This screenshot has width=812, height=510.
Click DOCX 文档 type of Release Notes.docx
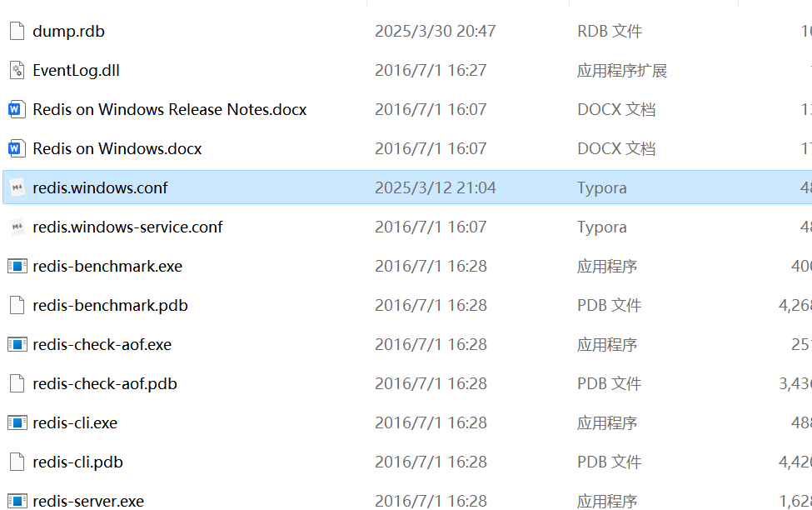616,109
